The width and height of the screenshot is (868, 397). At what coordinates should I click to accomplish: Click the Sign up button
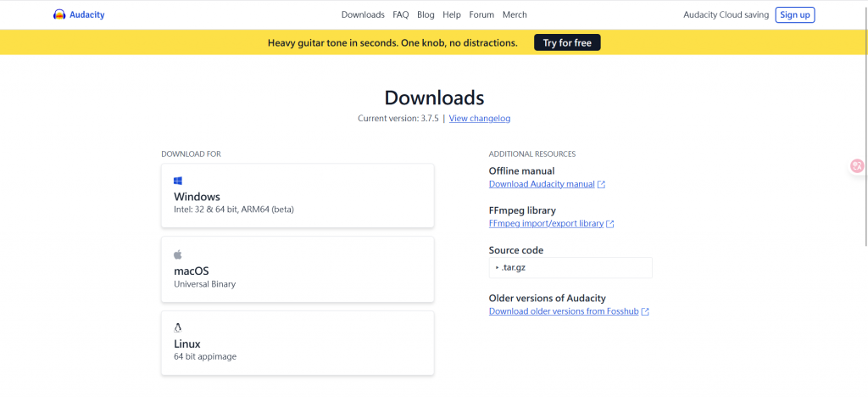(795, 15)
